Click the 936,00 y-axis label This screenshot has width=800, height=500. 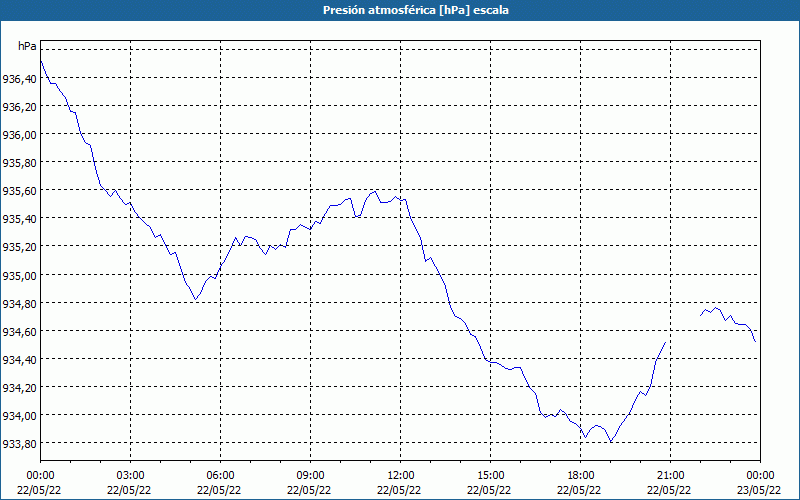pyautogui.click(x=19, y=135)
